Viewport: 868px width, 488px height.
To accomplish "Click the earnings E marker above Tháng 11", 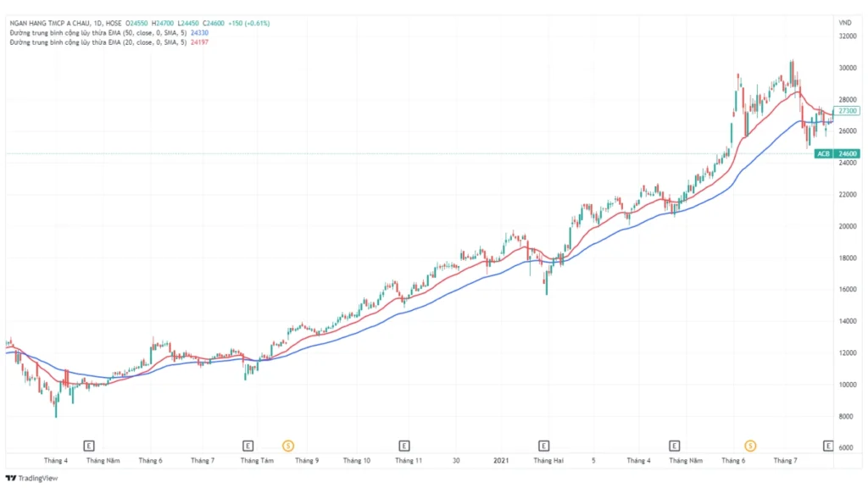I will click(404, 445).
